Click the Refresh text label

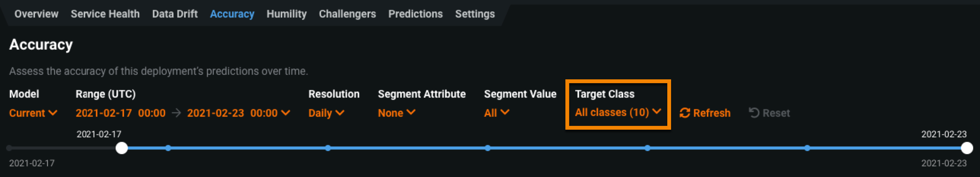point(712,113)
